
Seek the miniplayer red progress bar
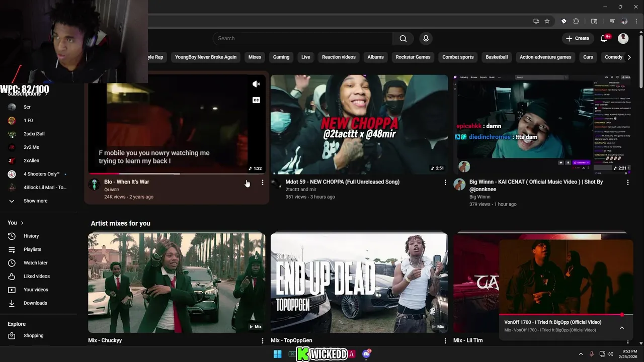(x=566, y=315)
